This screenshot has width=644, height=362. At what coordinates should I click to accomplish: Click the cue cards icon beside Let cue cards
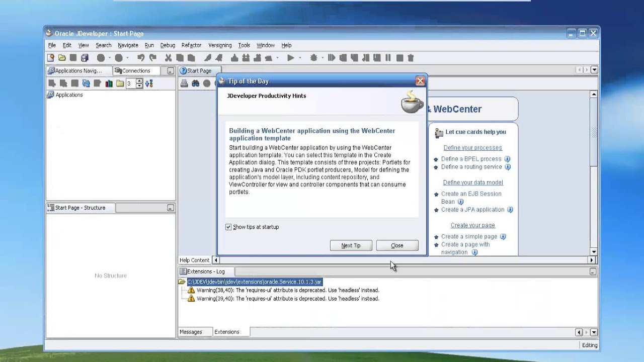coord(439,133)
